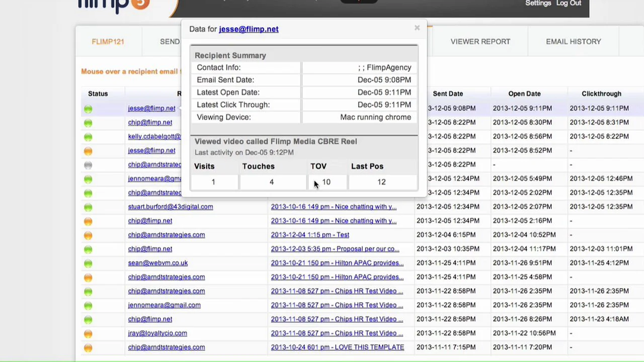The width and height of the screenshot is (644, 362).
Task: Click 'Viewed video called Flimp Media CBRE Reel' heading
Action: point(276,141)
